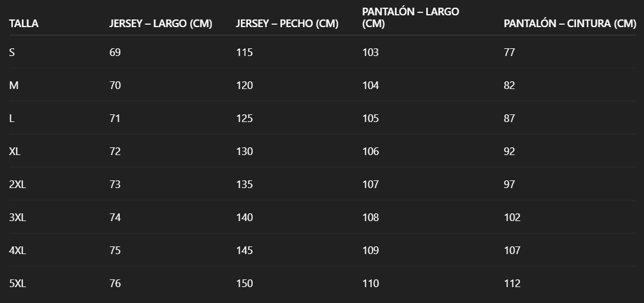Click pants waist value 92 for size XL
This screenshot has width=644, height=303.
pyautogui.click(x=509, y=151)
